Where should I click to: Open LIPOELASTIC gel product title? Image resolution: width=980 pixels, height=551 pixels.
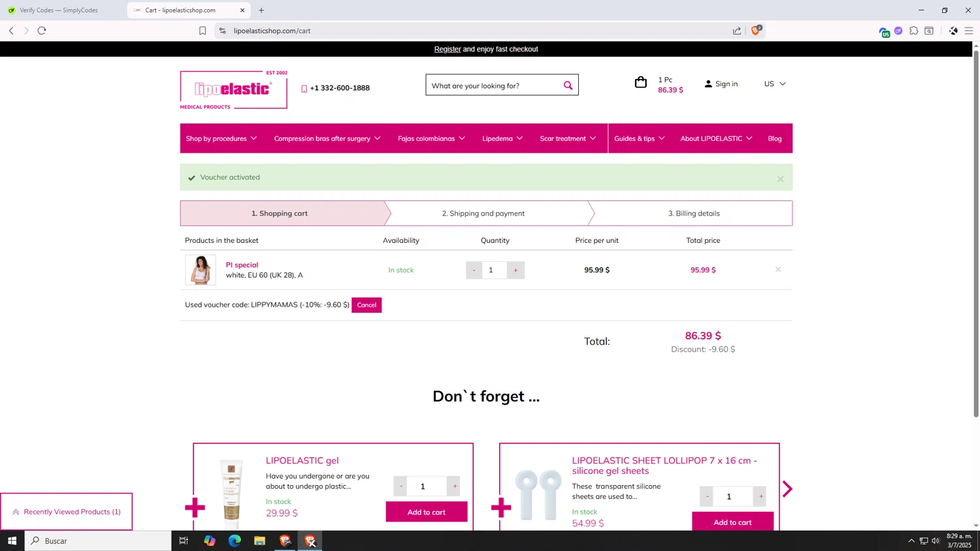(302, 460)
